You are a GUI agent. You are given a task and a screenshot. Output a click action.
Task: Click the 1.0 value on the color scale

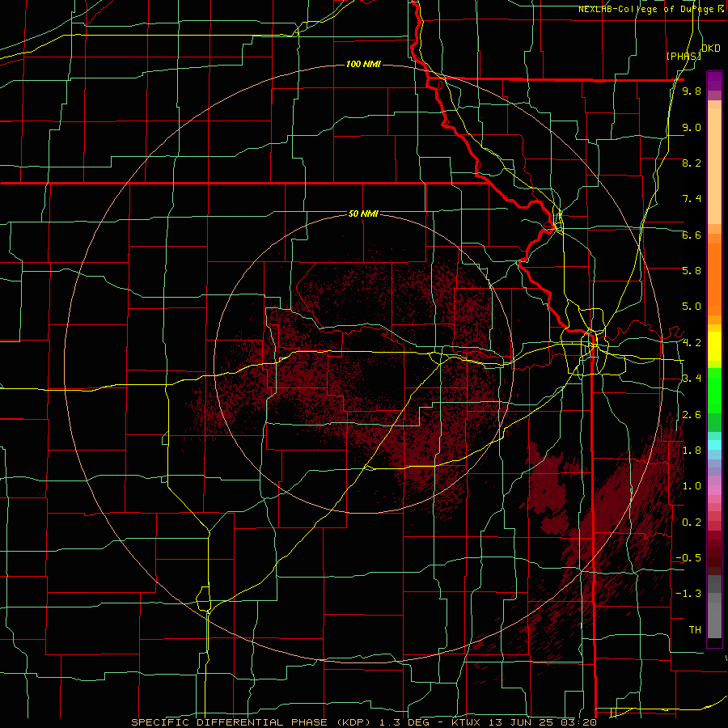692,487
